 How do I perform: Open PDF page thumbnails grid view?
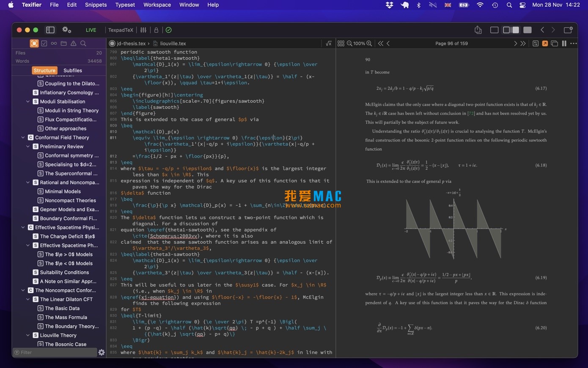tap(341, 43)
